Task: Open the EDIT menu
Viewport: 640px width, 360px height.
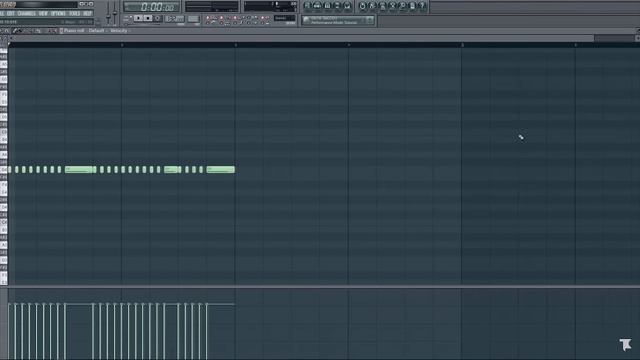Action: pyautogui.click(x=11, y=13)
